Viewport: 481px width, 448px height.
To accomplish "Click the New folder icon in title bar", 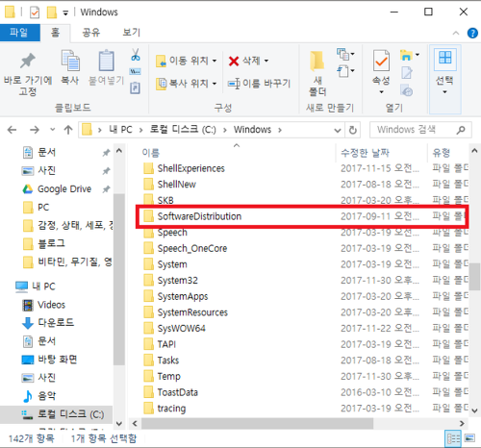I will point(52,12).
